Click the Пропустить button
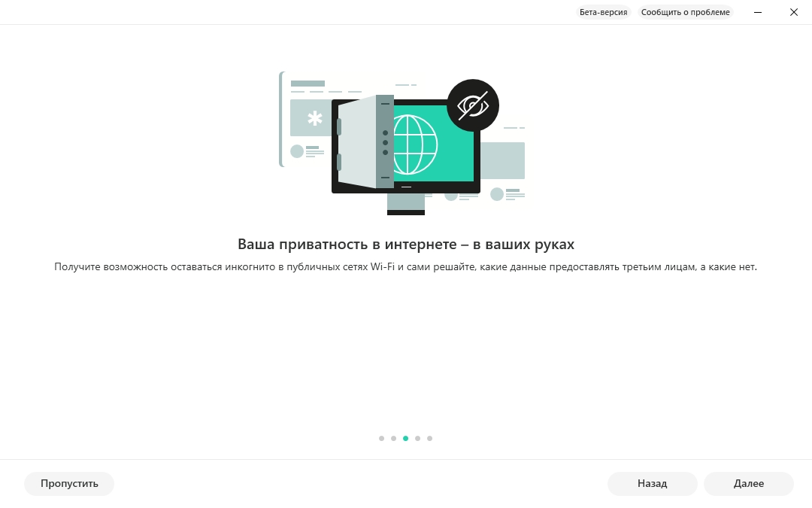The image size is (812, 508). (x=69, y=483)
